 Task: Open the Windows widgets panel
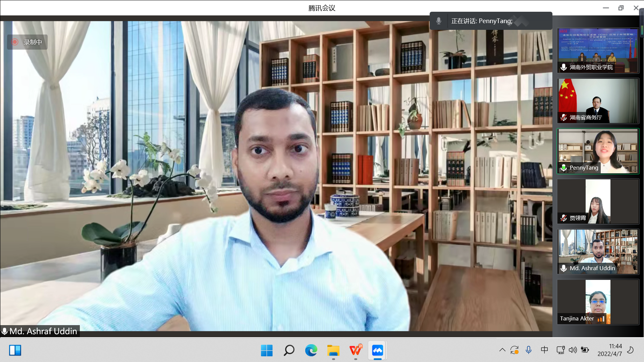[15, 350]
